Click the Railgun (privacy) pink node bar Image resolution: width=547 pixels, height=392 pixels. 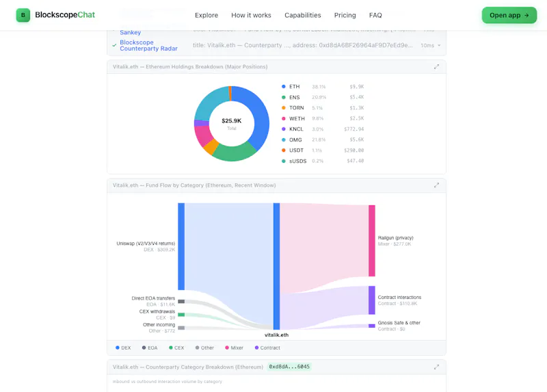point(372,241)
